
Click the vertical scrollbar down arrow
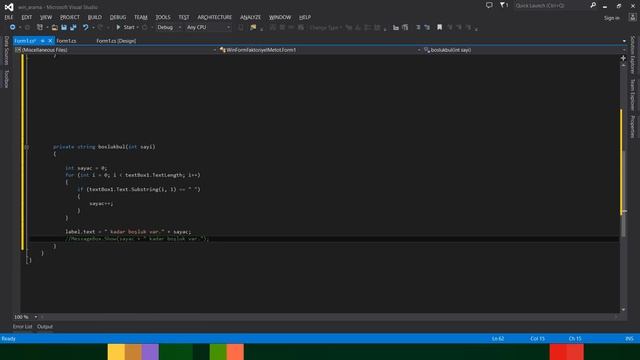(623, 310)
